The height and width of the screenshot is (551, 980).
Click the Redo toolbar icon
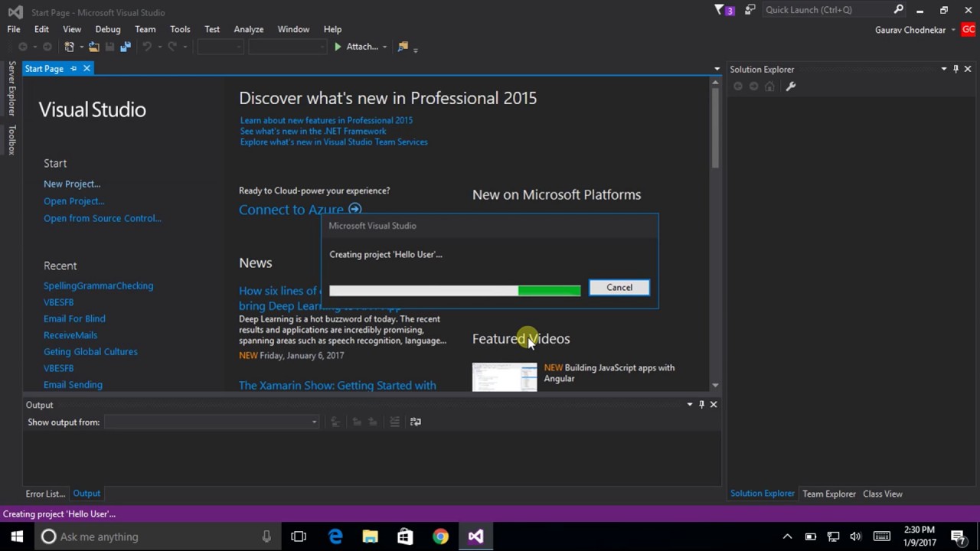[x=172, y=47]
